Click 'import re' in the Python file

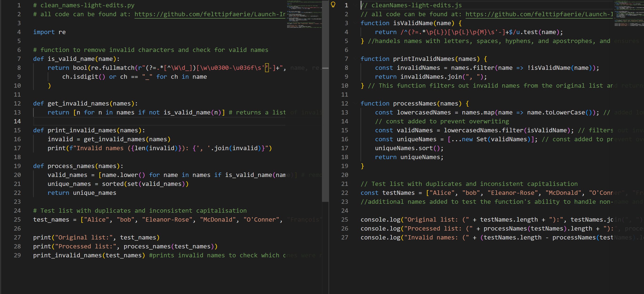point(49,32)
